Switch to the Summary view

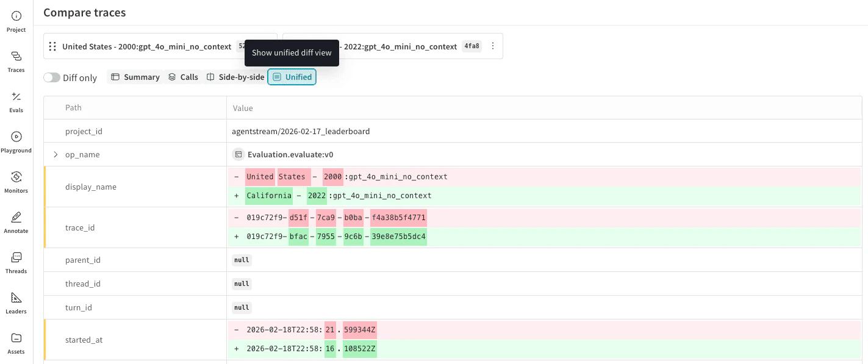(135, 77)
